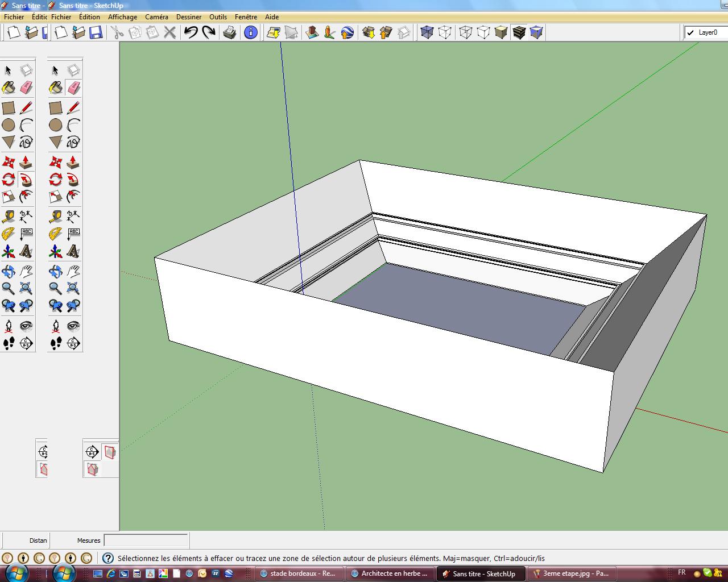
Task: Toggle X-ray transparency mode
Action: (x=427, y=32)
